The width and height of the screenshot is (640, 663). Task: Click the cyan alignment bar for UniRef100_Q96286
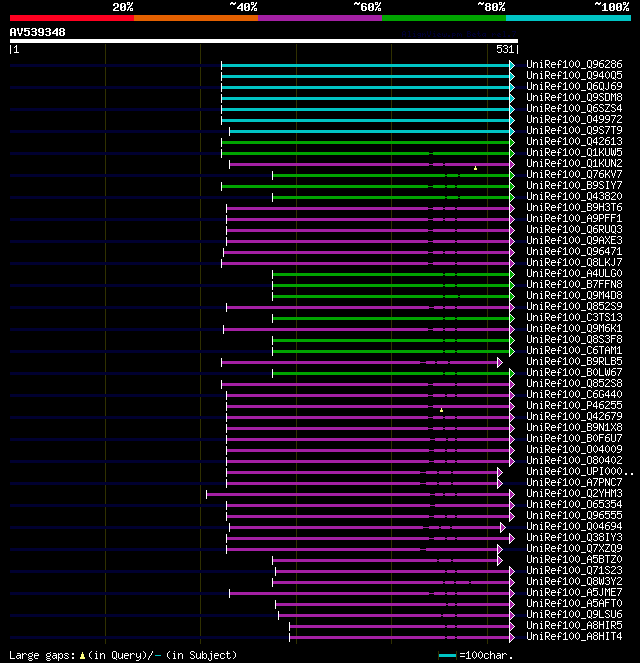point(366,65)
